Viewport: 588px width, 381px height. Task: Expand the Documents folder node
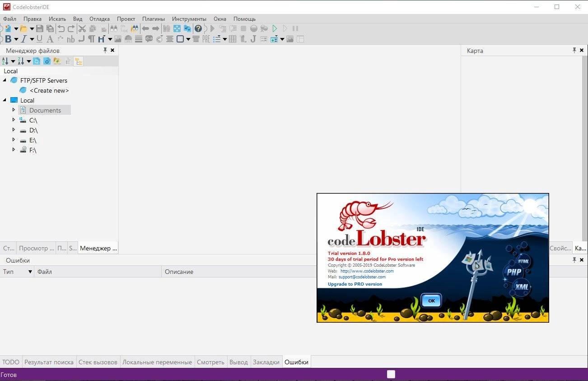point(14,110)
